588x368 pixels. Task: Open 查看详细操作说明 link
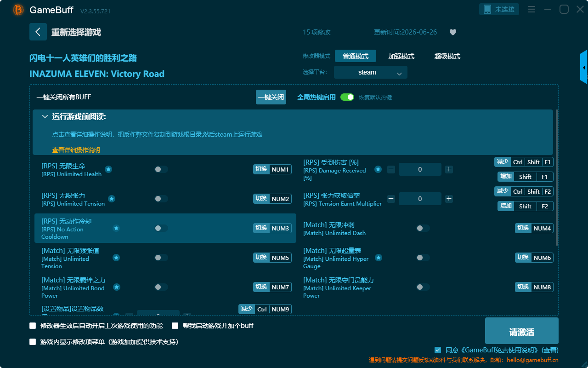coord(76,150)
